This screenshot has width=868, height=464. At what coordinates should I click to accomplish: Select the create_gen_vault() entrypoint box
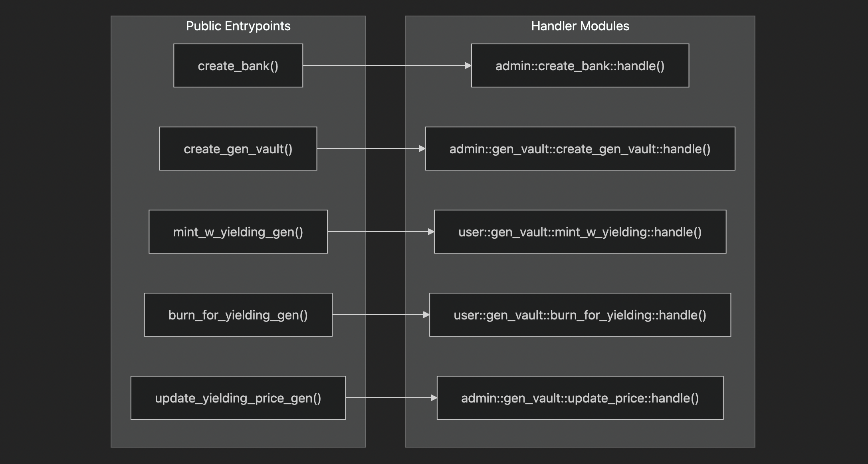point(238,149)
